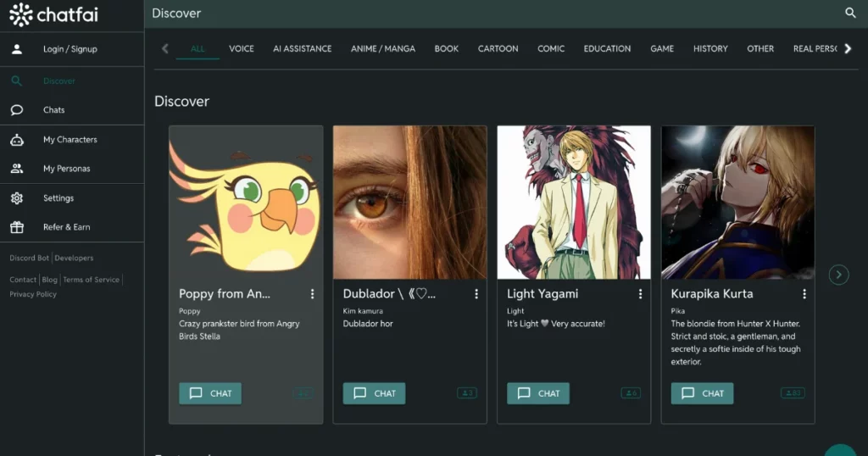Open the Blog link

click(x=50, y=280)
